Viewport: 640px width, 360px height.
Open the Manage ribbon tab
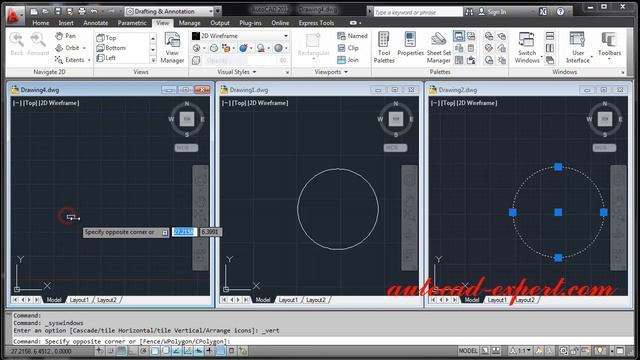point(189,23)
